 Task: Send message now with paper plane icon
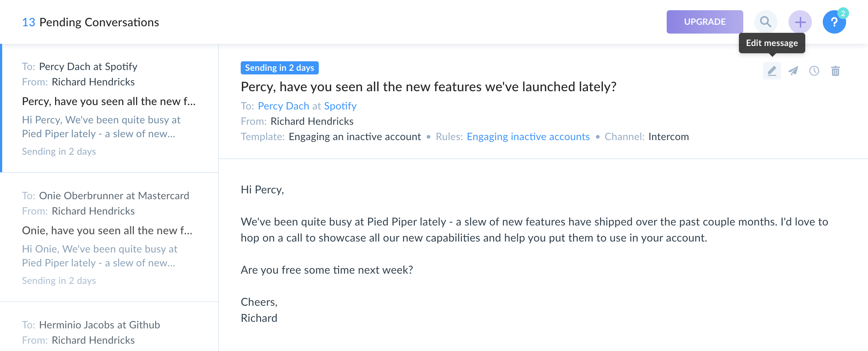[x=793, y=71]
